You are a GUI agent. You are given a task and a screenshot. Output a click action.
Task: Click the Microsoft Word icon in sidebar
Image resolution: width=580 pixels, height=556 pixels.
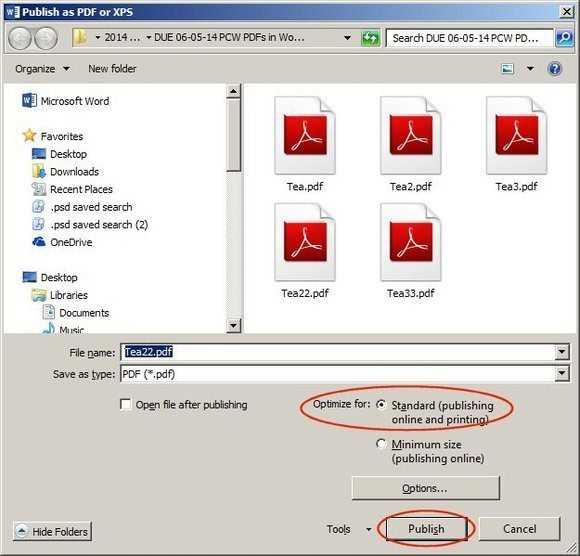pos(29,101)
